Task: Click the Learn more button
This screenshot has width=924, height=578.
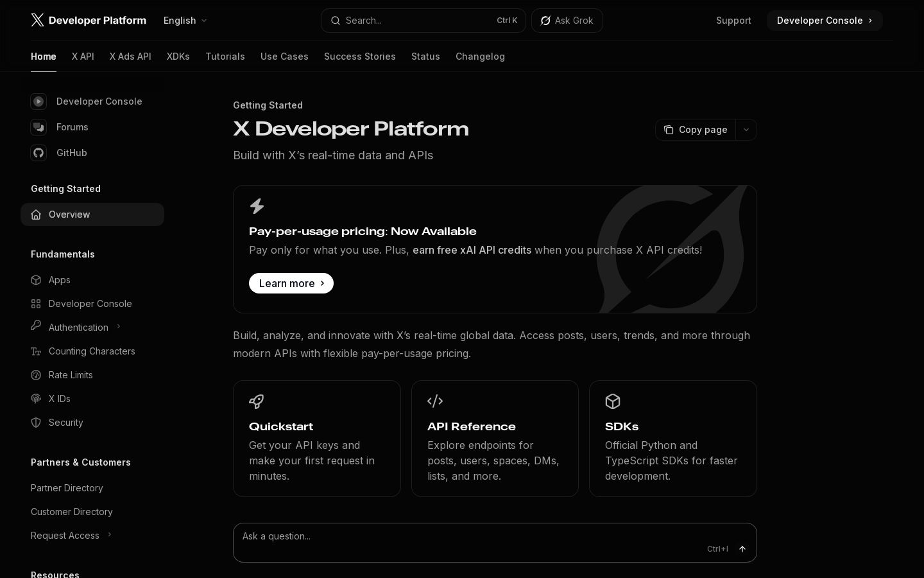Action: click(291, 283)
